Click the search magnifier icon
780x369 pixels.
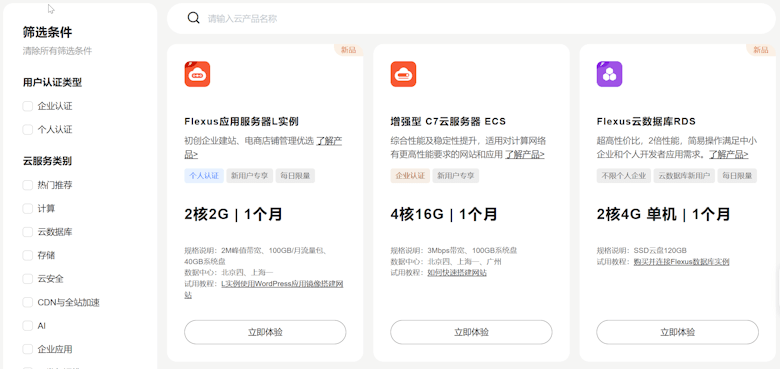point(194,18)
